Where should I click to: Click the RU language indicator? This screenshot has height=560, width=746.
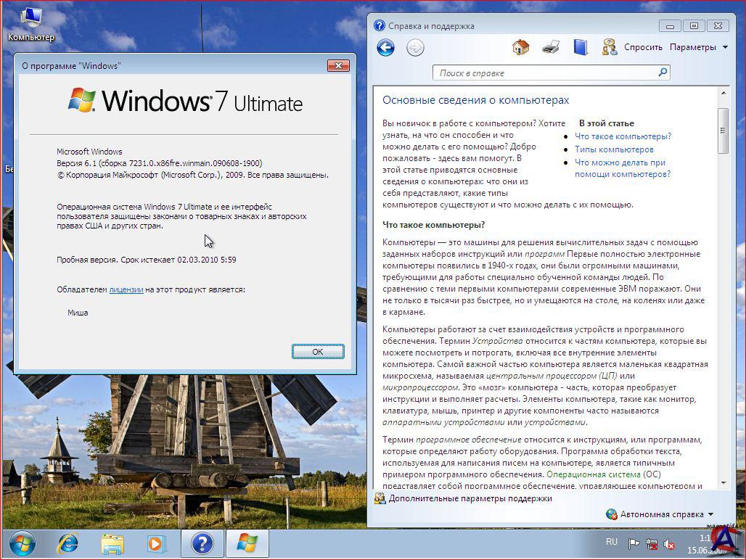coord(611,542)
